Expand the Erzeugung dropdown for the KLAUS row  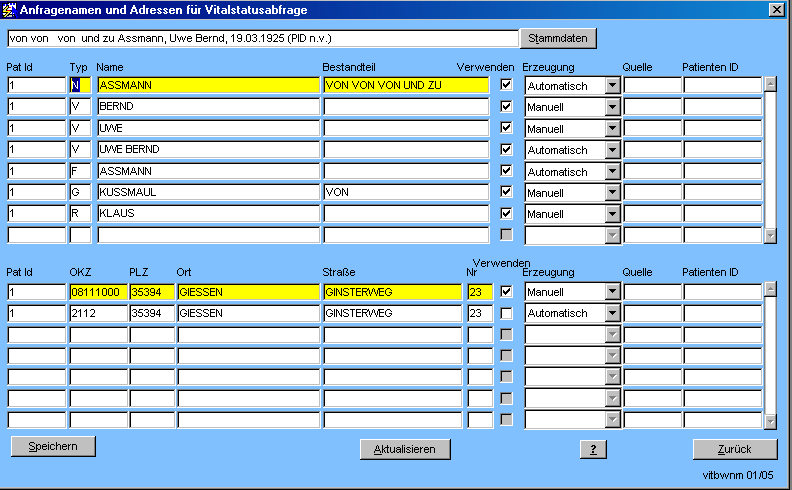(613, 213)
